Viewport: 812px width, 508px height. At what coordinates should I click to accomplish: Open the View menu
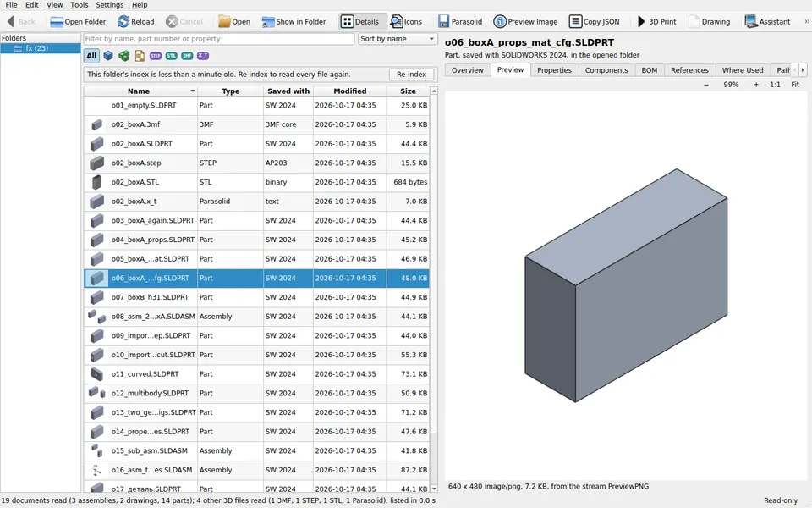54,5
